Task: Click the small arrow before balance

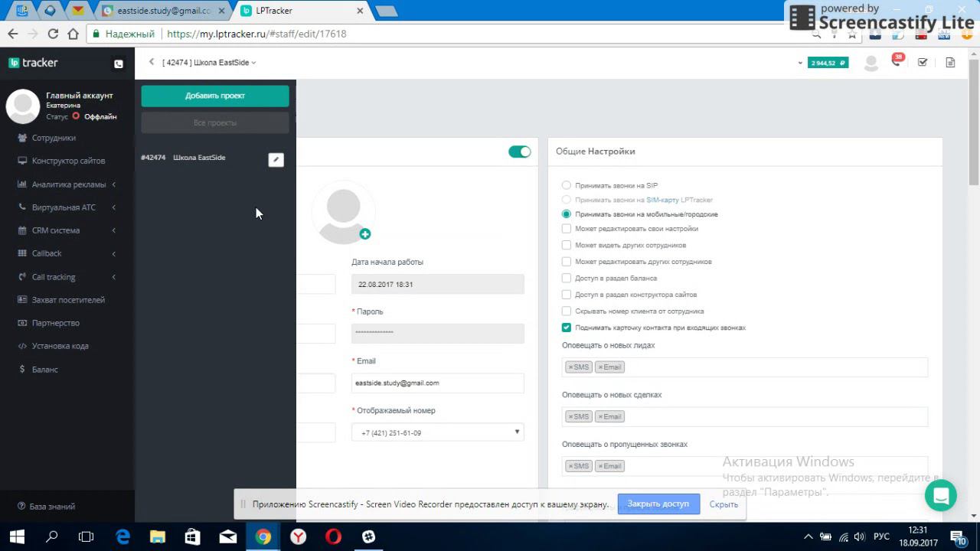Action: point(800,63)
